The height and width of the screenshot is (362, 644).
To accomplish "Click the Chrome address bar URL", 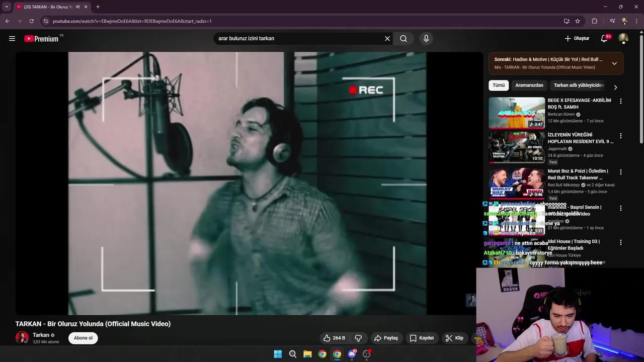I will (132, 21).
